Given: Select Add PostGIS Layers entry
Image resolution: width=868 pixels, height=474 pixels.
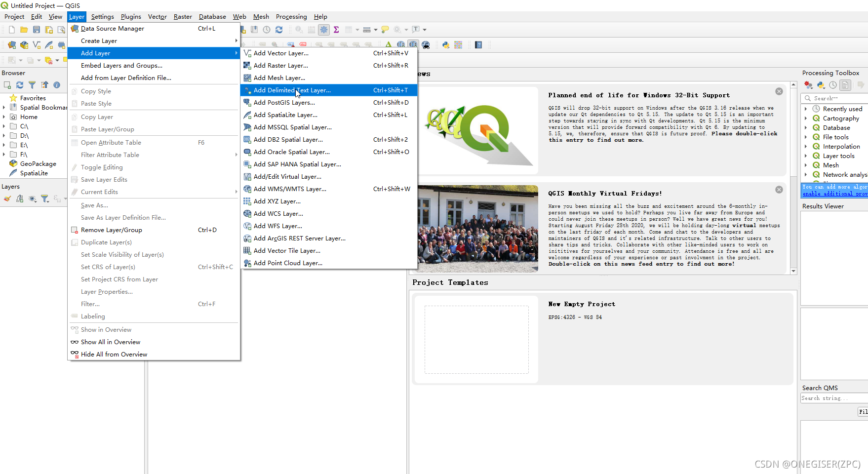Looking at the screenshot, I should (329, 103).
